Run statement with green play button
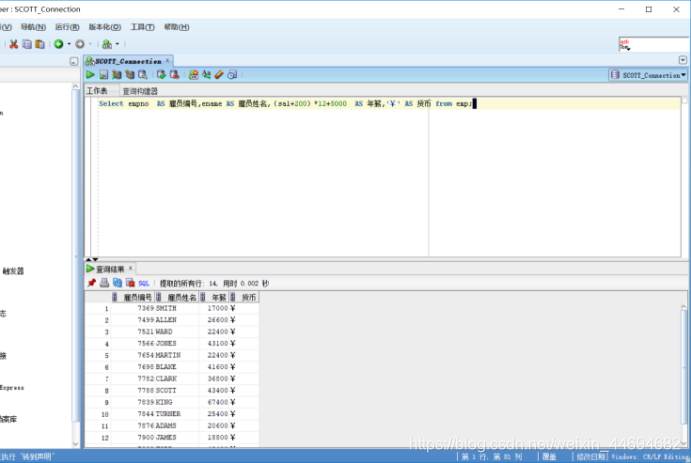 point(90,74)
